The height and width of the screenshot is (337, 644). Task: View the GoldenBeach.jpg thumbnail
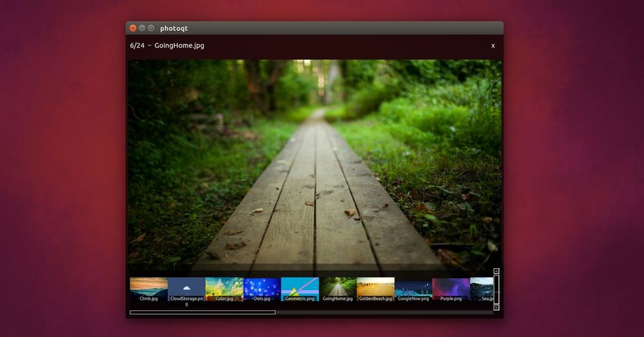[x=375, y=289]
